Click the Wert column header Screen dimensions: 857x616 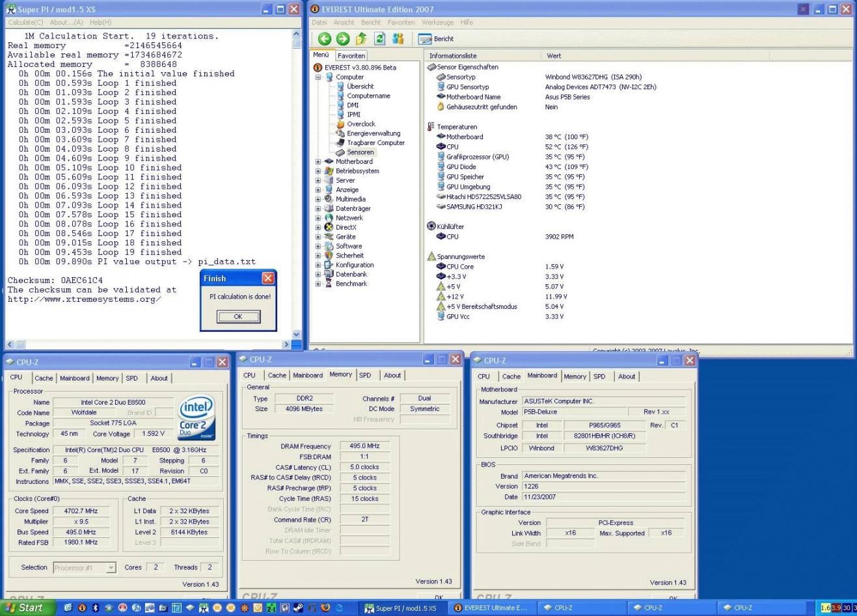click(x=554, y=56)
